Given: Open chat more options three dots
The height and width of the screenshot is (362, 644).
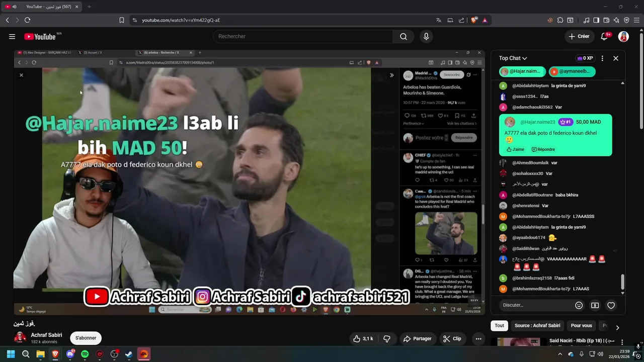Looking at the screenshot, I should pos(602,58).
